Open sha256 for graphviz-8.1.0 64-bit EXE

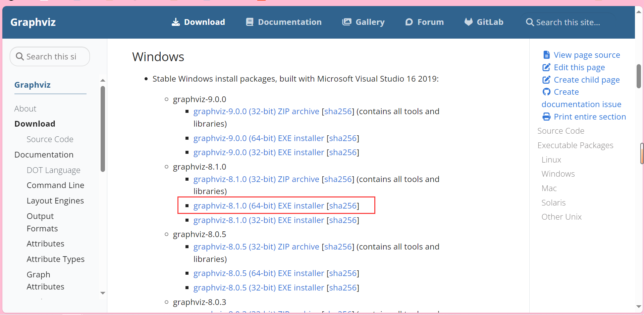(x=343, y=206)
